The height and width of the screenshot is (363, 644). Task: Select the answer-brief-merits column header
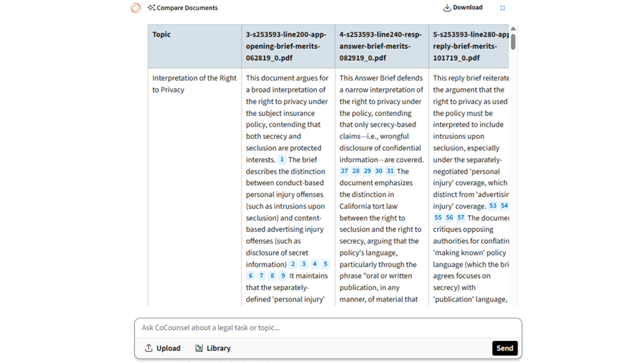(381, 46)
